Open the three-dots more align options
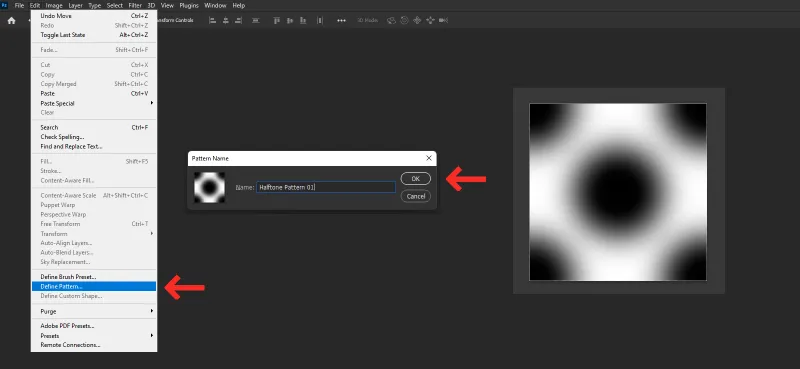This screenshot has width=800, height=369. tap(341, 20)
